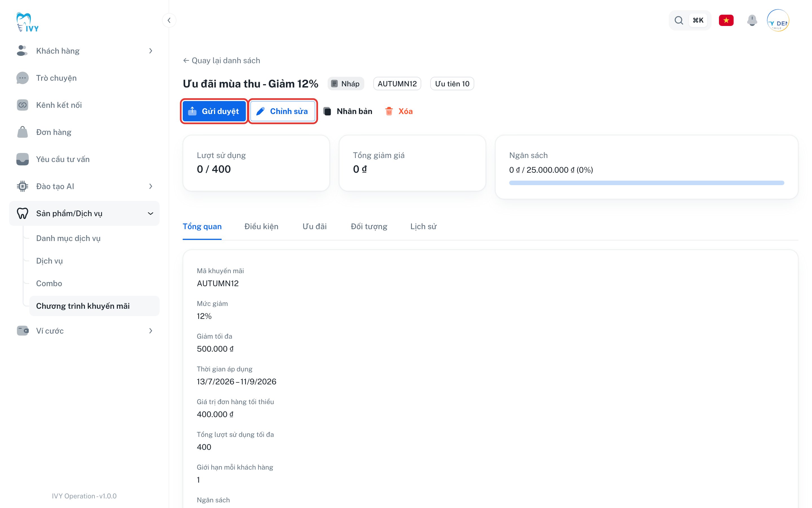Screen dimensions: 812x508
Task: Click the Tổng giảm giá value 0 ₫
Action: [x=360, y=169]
